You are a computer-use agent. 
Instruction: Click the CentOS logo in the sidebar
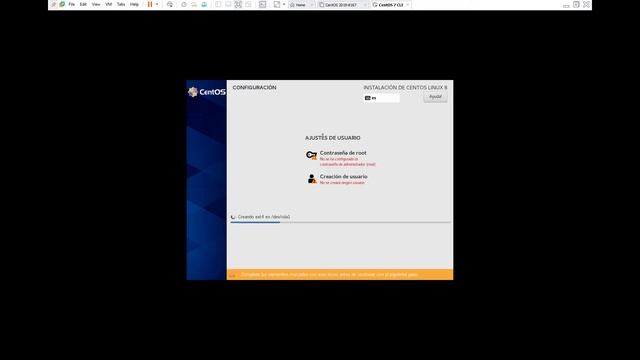207,92
